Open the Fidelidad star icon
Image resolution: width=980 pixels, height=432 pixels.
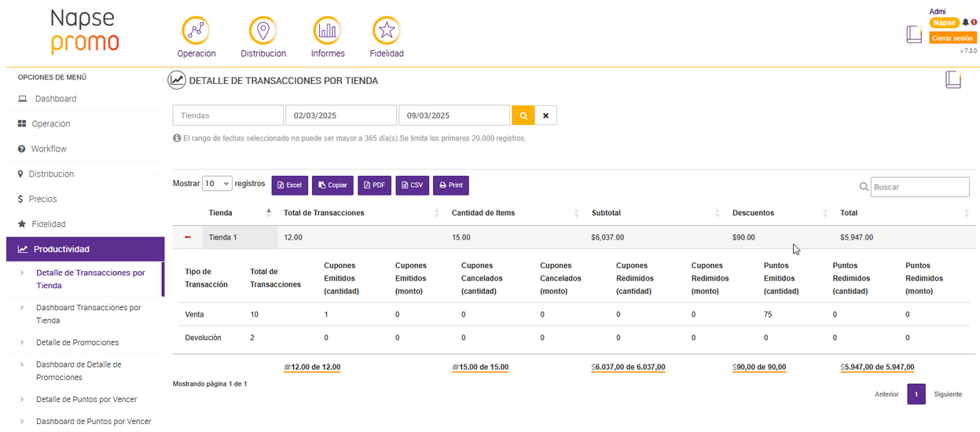386,31
